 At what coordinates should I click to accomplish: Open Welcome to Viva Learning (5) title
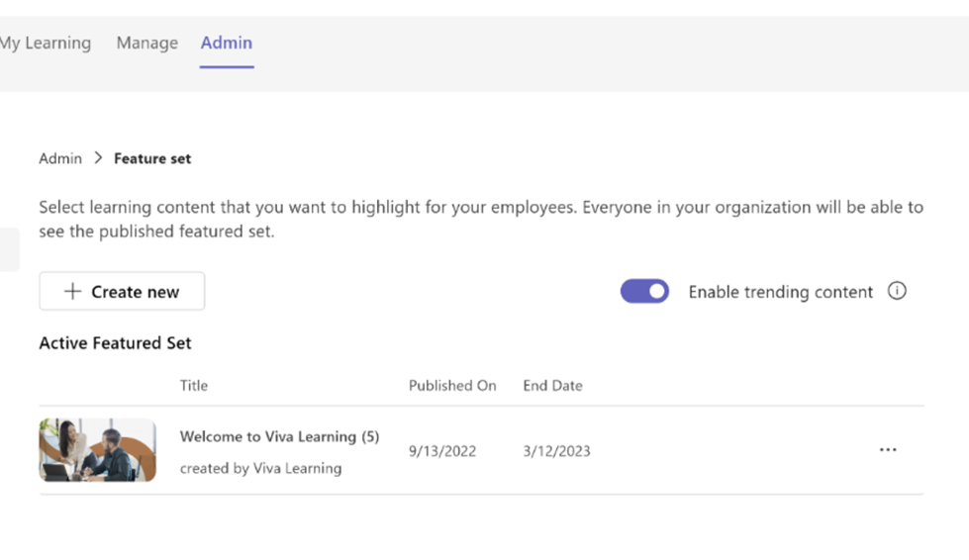pos(279,436)
